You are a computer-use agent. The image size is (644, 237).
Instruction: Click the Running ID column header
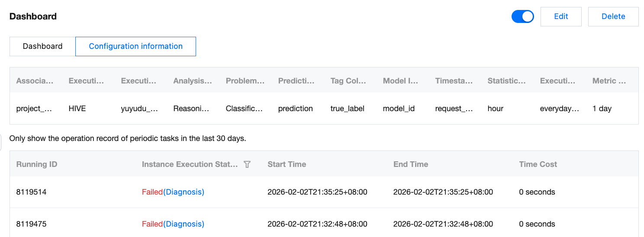(37, 164)
